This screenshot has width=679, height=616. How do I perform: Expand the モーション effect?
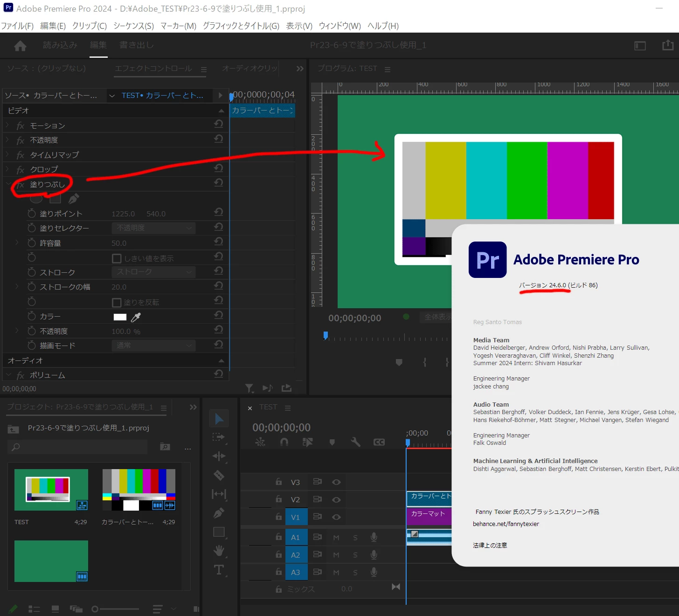point(7,125)
